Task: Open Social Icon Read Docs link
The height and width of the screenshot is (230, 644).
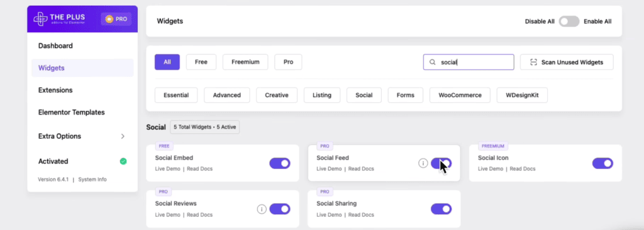Action: point(523,169)
